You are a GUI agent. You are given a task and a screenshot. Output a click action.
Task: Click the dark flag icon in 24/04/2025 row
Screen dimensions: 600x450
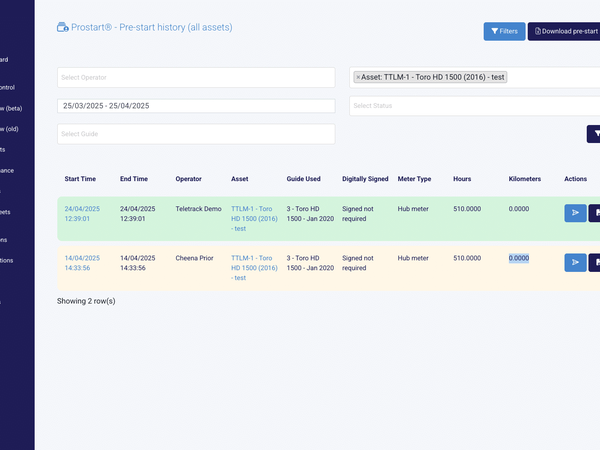594,213
